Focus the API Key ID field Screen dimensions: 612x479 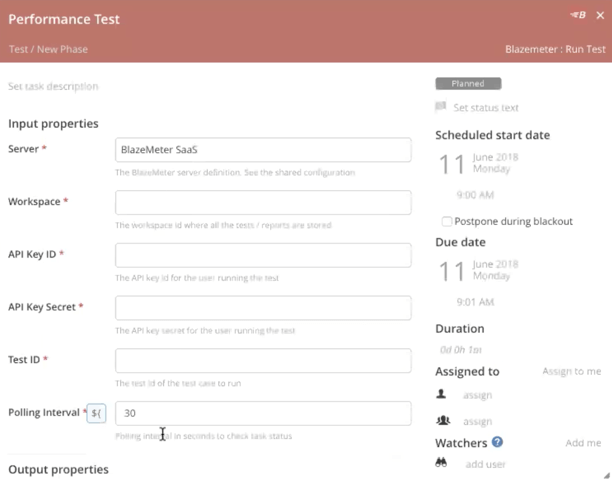[263, 255]
